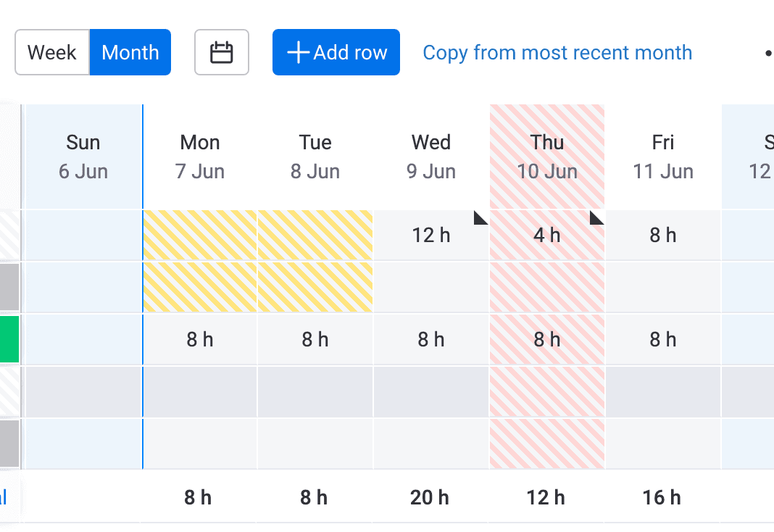Image resolution: width=774 pixels, height=532 pixels.
Task: Select the Thu 10 Jun striped header
Action: pos(547,157)
